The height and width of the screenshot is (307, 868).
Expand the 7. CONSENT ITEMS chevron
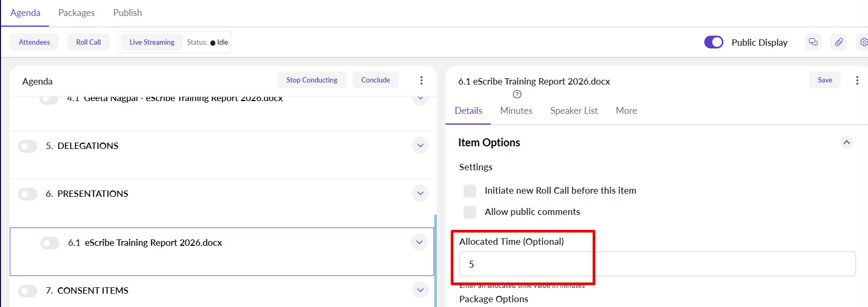point(420,291)
